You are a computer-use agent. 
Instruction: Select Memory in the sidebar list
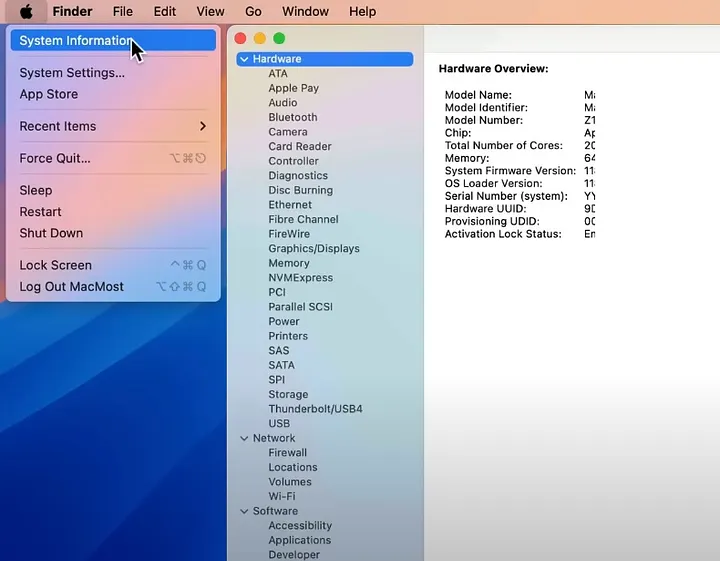(289, 263)
